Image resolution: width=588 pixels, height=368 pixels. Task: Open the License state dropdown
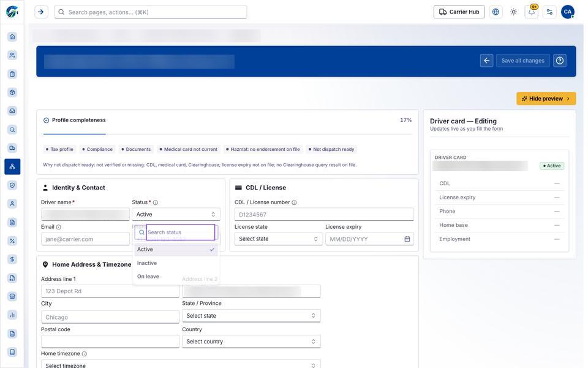pyautogui.click(x=278, y=239)
